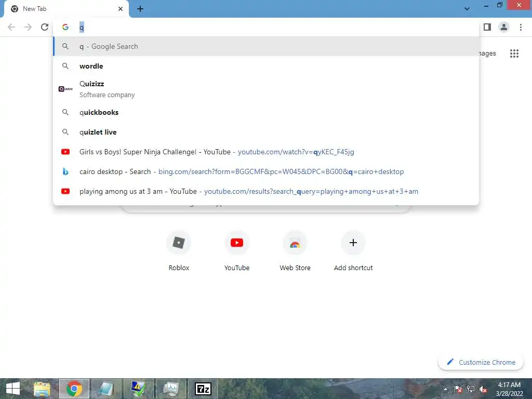Choose the 'quickbooks' suggestion

tap(266, 112)
